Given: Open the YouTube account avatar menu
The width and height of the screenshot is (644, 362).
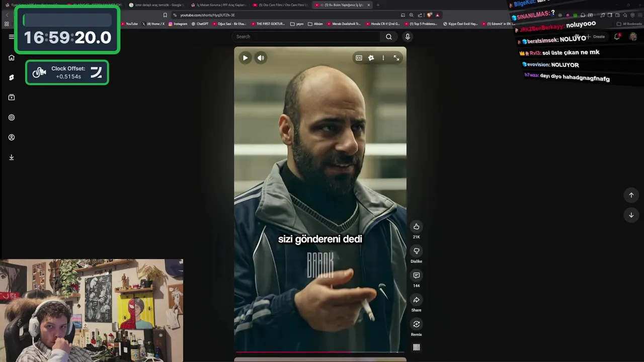Looking at the screenshot, I should (x=633, y=37).
